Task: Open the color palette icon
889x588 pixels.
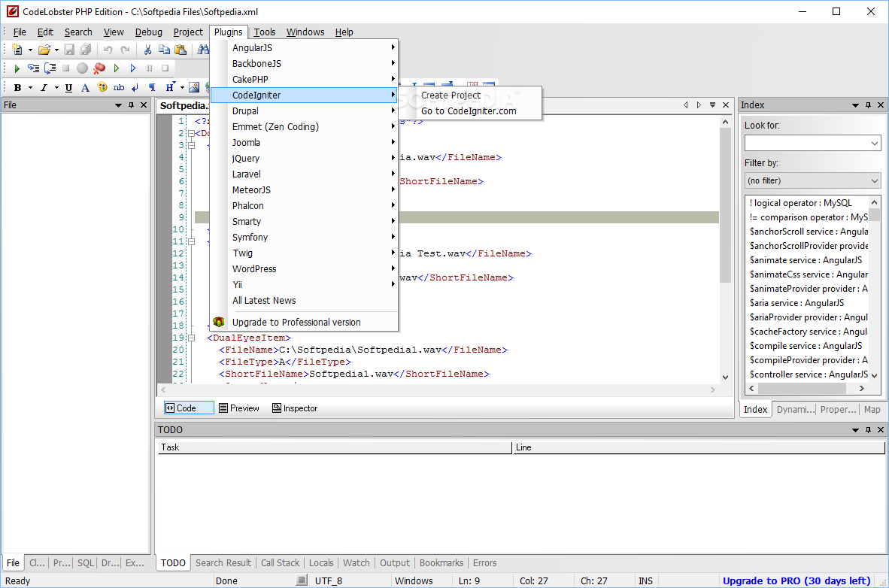Action: [x=102, y=87]
